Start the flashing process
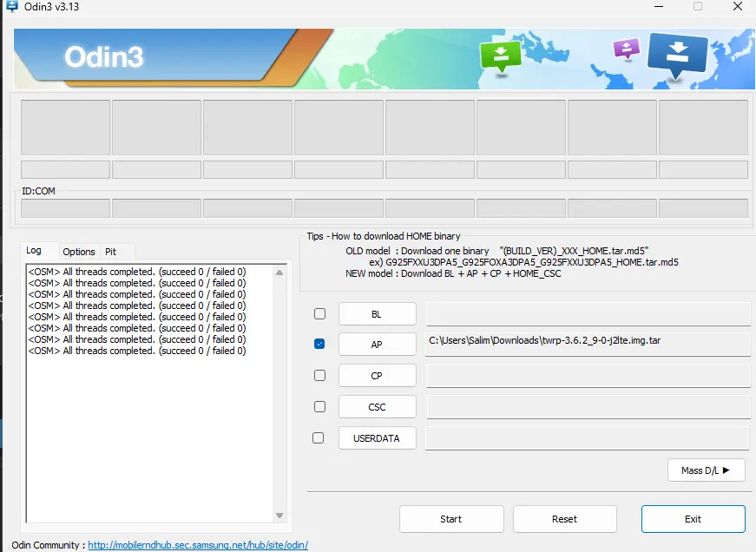The height and width of the screenshot is (552, 756). click(x=451, y=519)
